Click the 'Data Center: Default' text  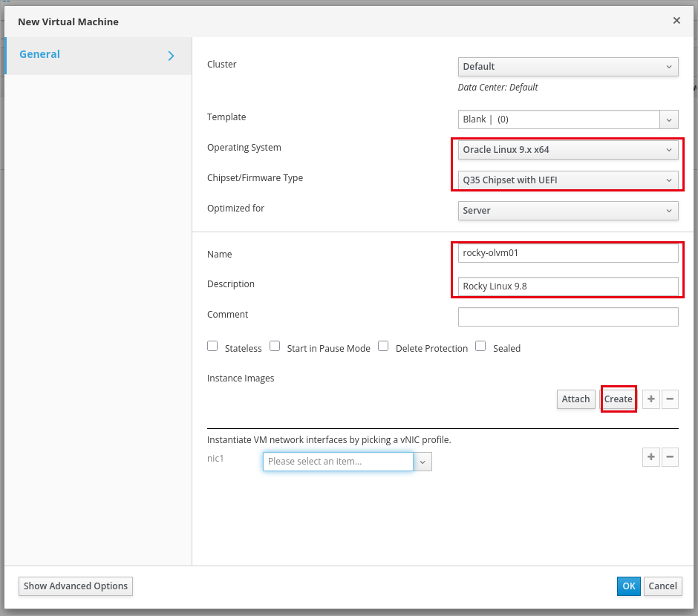point(498,88)
